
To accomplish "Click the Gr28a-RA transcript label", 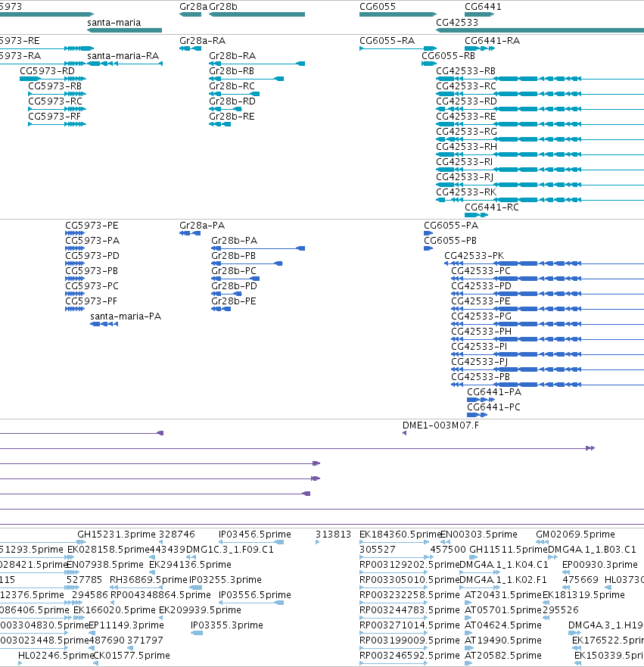I will click(x=202, y=41).
